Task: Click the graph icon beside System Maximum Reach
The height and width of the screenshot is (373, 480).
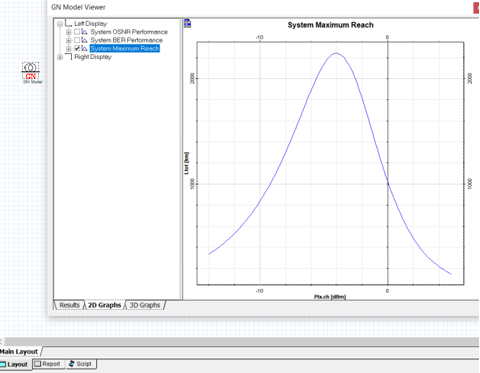Action: [85, 49]
